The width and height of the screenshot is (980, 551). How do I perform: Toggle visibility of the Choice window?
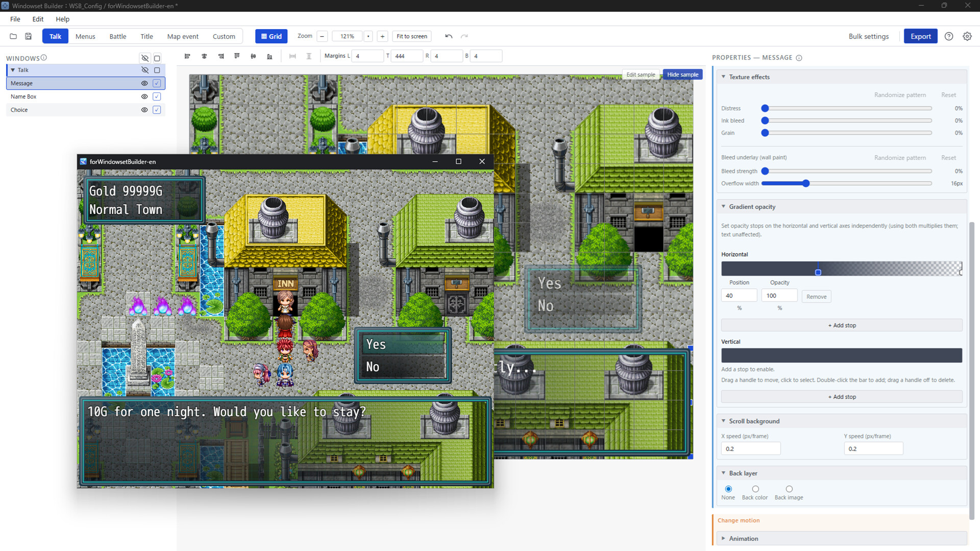pyautogui.click(x=144, y=110)
